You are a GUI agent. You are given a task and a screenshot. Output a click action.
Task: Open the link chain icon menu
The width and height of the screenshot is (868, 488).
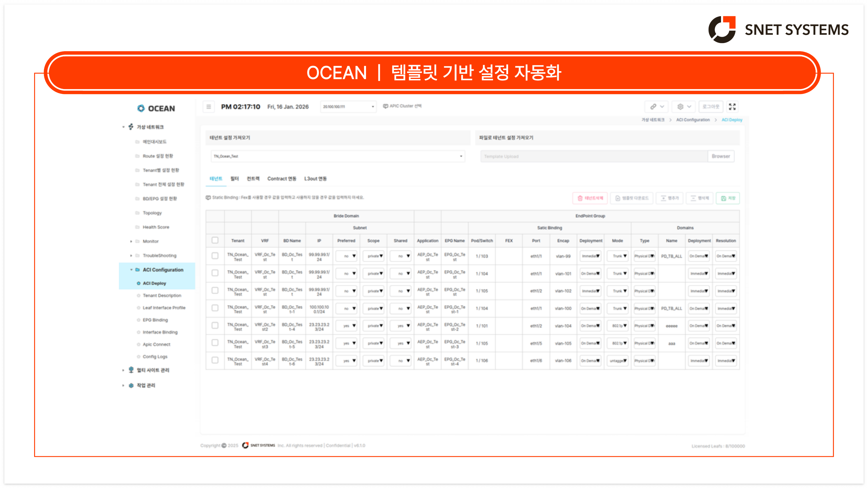pyautogui.click(x=656, y=107)
